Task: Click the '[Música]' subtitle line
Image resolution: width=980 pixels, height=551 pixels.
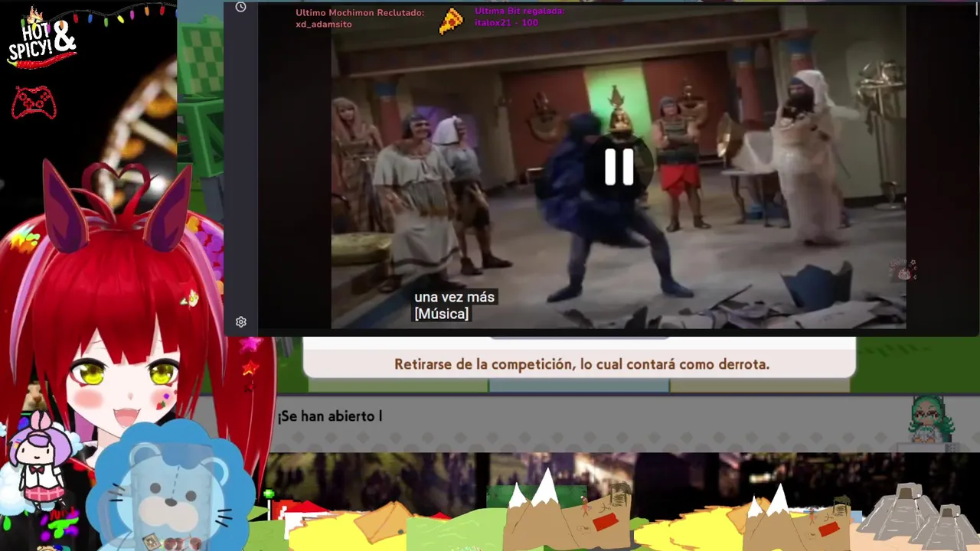Action: (x=441, y=314)
